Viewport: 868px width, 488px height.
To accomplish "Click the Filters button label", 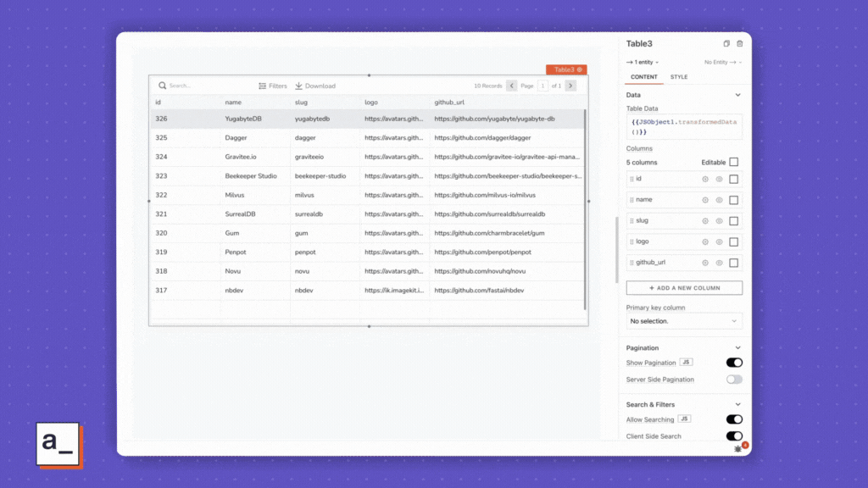I will (277, 86).
